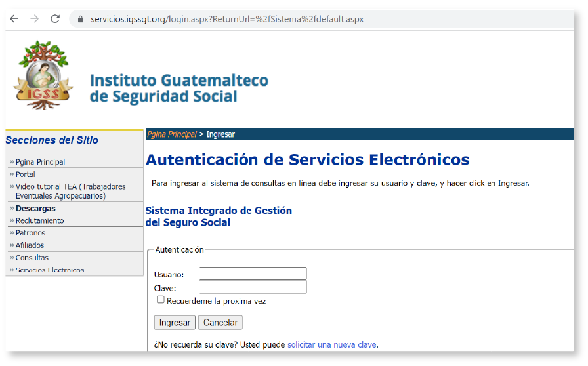
Task: Click the browser forward arrow
Action: 35,19
